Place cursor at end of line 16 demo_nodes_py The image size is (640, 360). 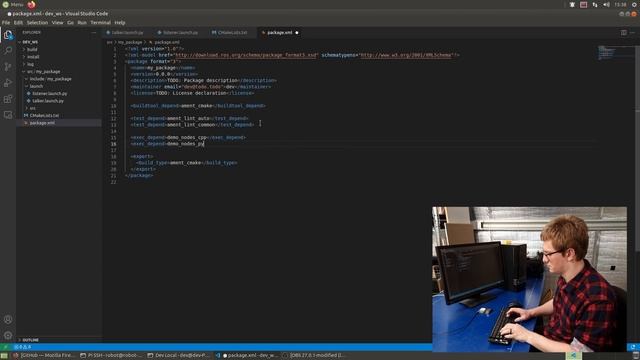point(204,144)
